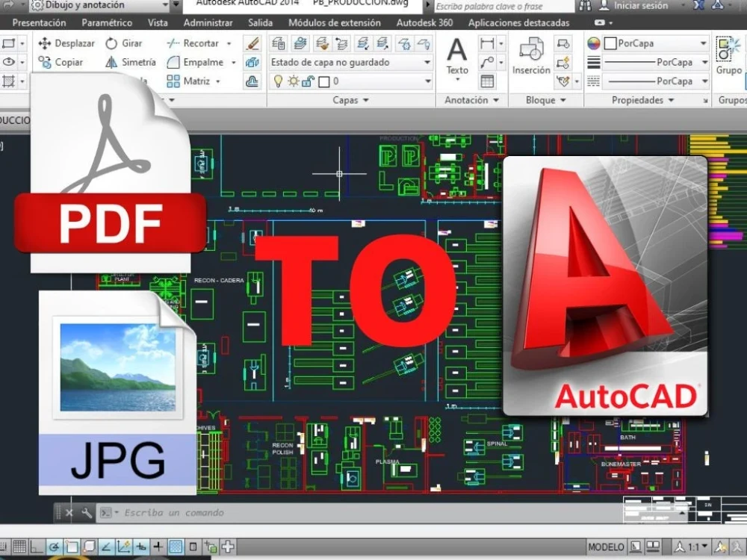
Task: Click the Grupo tool
Action: (729, 56)
